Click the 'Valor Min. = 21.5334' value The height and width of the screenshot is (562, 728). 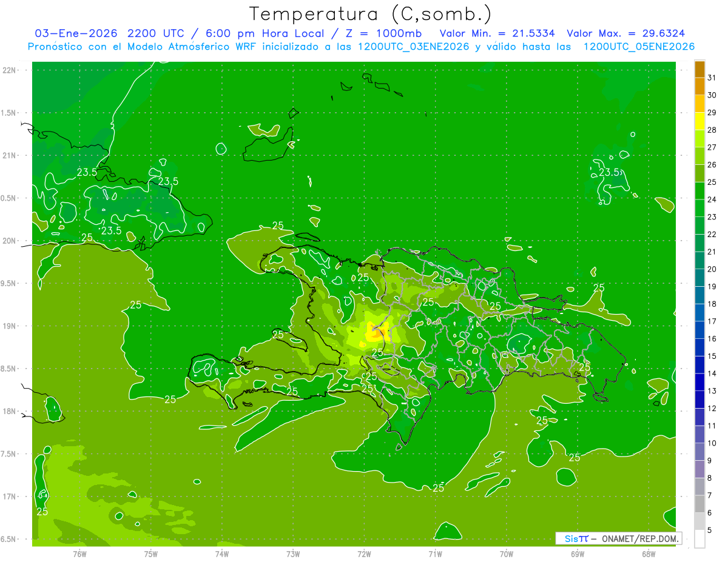point(497,33)
